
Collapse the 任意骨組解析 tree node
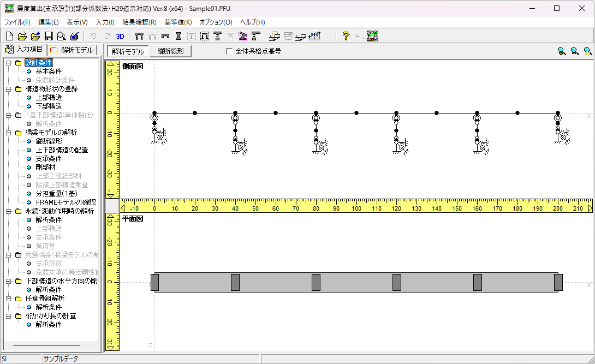8,299
